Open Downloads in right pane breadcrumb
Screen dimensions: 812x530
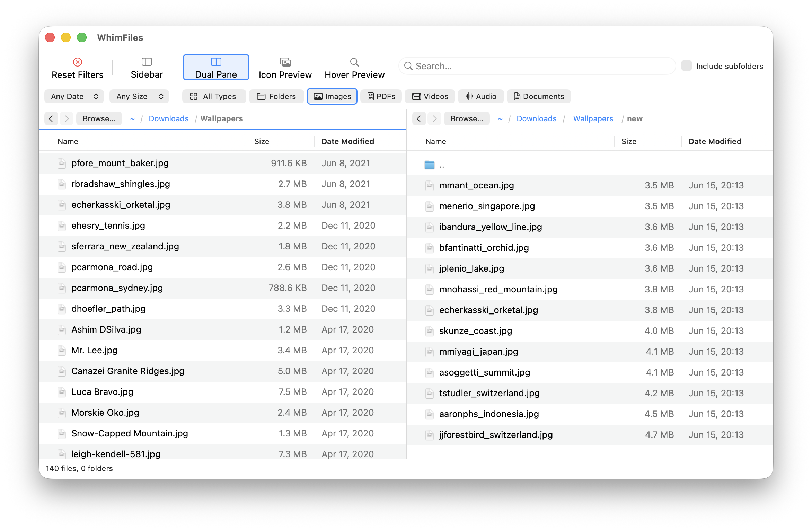pyautogui.click(x=537, y=118)
